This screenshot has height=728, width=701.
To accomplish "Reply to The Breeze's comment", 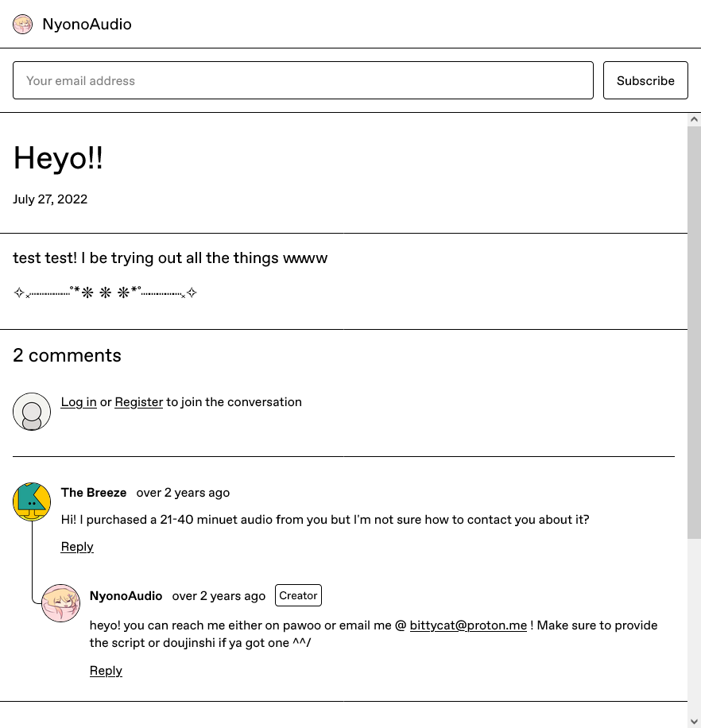I will coord(77,547).
